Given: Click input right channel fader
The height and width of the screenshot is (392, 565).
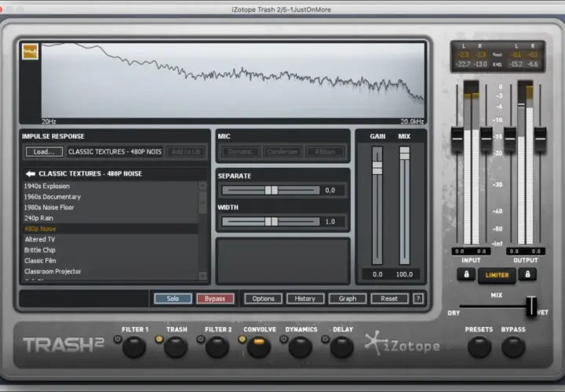Looking at the screenshot, I should (x=486, y=139).
